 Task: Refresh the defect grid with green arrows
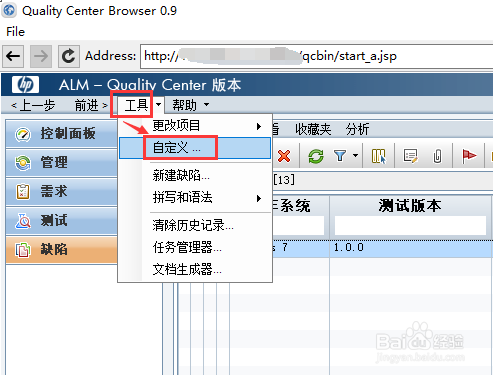(x=316, y=156)
